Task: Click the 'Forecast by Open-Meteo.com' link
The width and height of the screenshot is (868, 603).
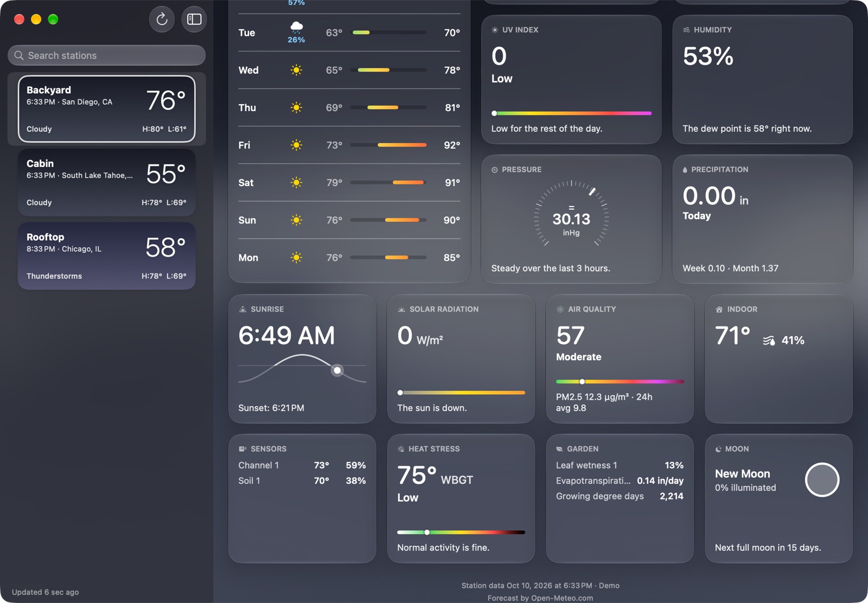Action: pyautogui.click(x=540, y=598)
